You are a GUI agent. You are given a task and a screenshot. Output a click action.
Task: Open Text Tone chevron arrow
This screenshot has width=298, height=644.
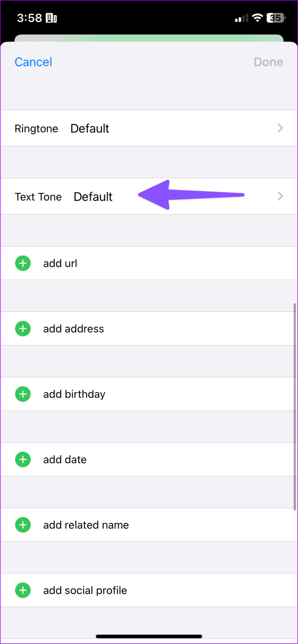[x=280, y=196]
